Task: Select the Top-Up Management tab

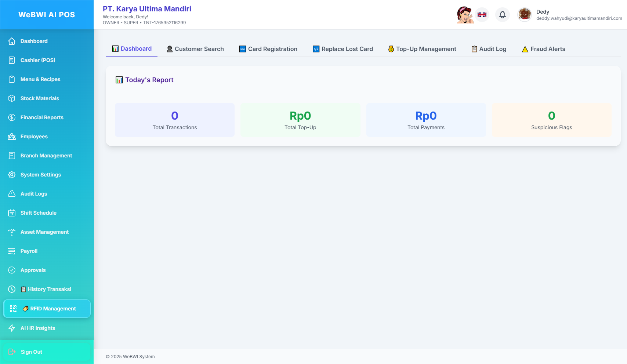Action: pyautogui.click(x=422, y=49)
